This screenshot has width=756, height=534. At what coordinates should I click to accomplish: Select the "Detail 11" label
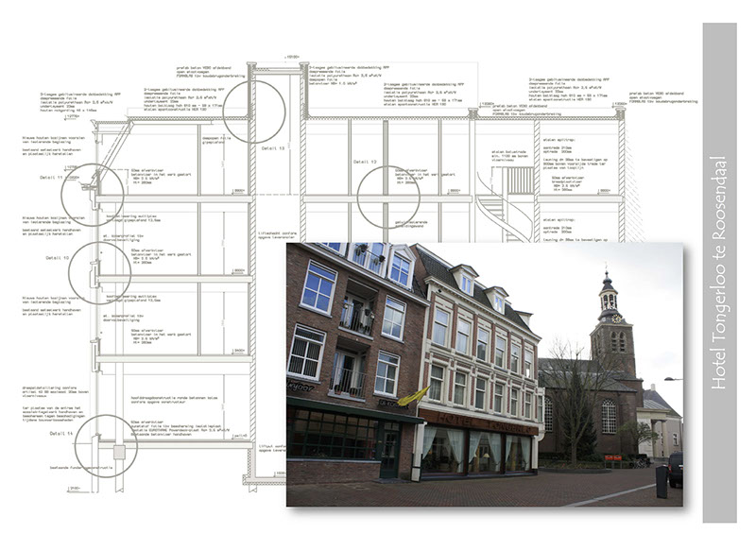(52, 178)
